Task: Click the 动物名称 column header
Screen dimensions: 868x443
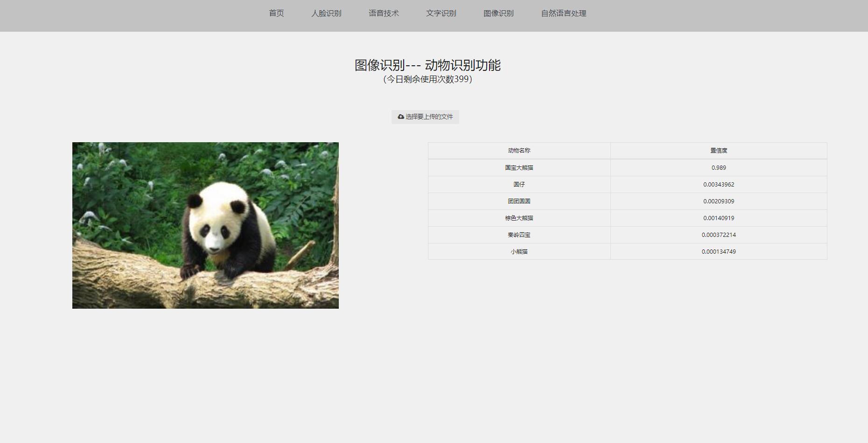Action: 519,151
